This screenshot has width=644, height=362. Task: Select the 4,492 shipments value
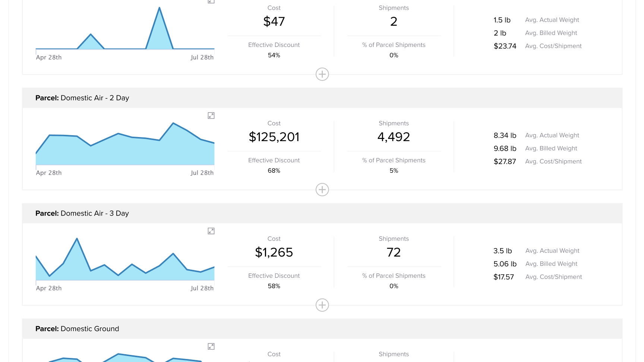[394, 137]
